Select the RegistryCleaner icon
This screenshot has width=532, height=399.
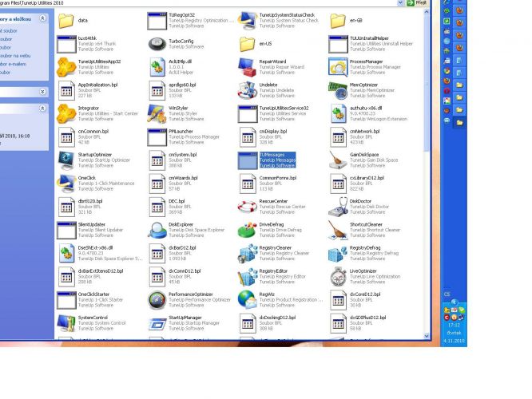[248, 253]
